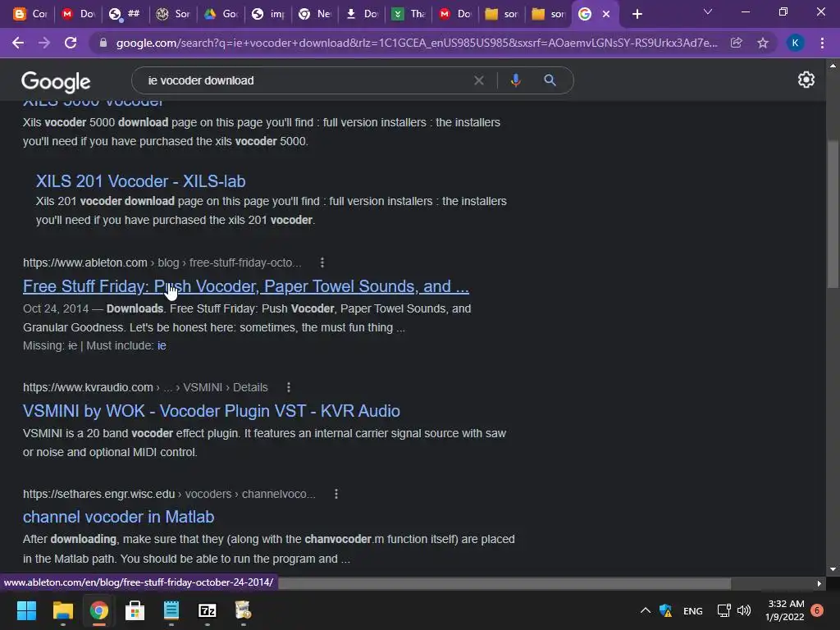
Task: Click the vertical page scrollbar
Action: [x=833, y=214]
